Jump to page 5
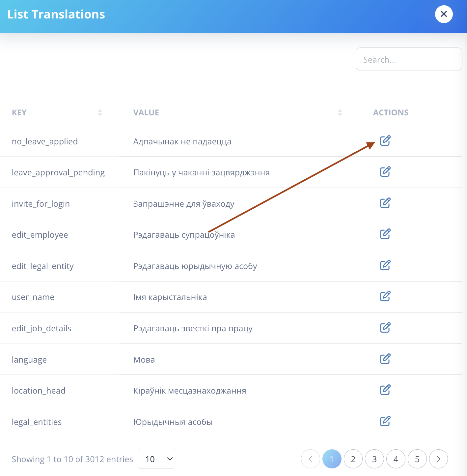Viewport: 467px width, 476px height. 417,459
